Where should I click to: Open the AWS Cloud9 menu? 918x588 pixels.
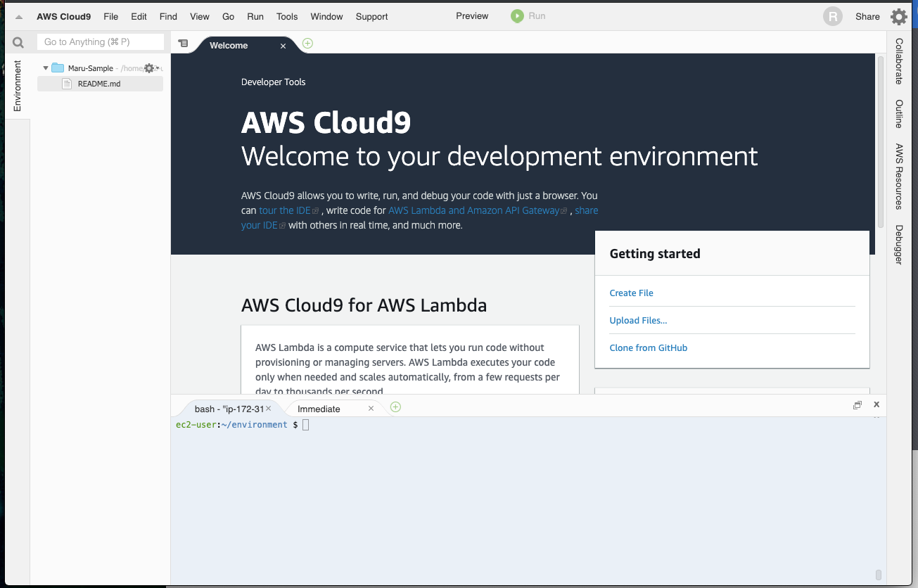[x=63, y=16]
